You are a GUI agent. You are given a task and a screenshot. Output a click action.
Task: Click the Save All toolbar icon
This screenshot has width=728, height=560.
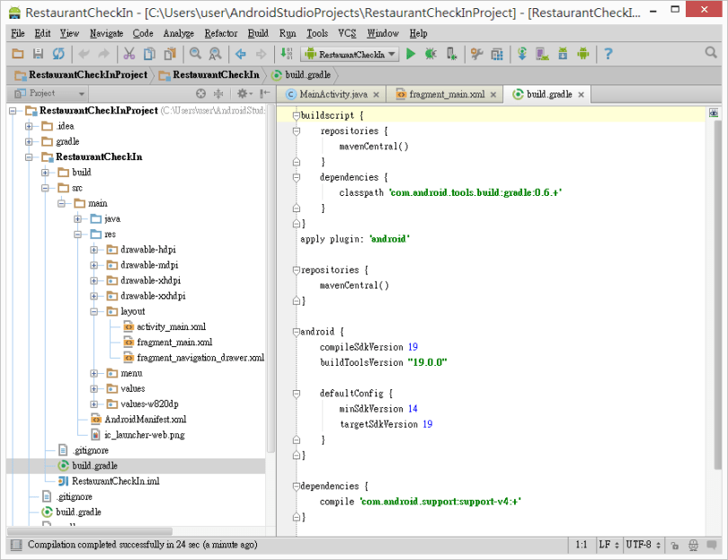[x=39, y=55]
